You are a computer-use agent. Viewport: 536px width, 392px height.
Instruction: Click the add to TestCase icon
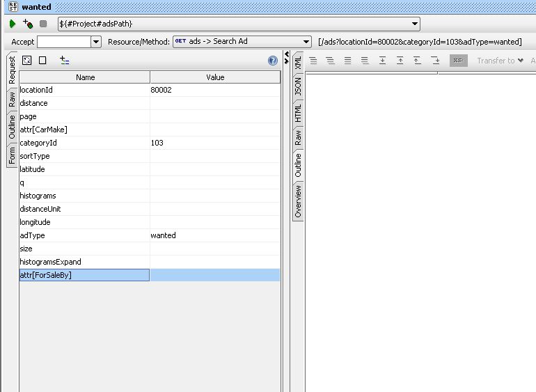[28, 24]
